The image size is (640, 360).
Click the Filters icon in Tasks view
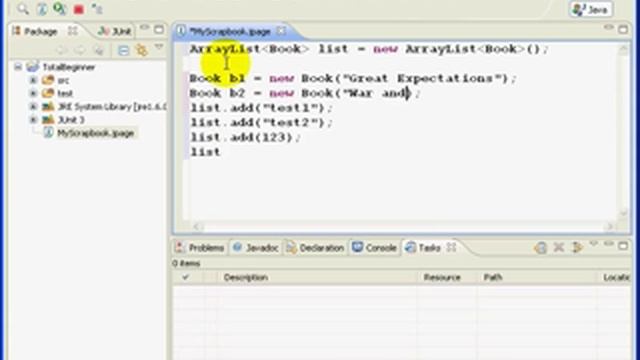pos(576,247)
